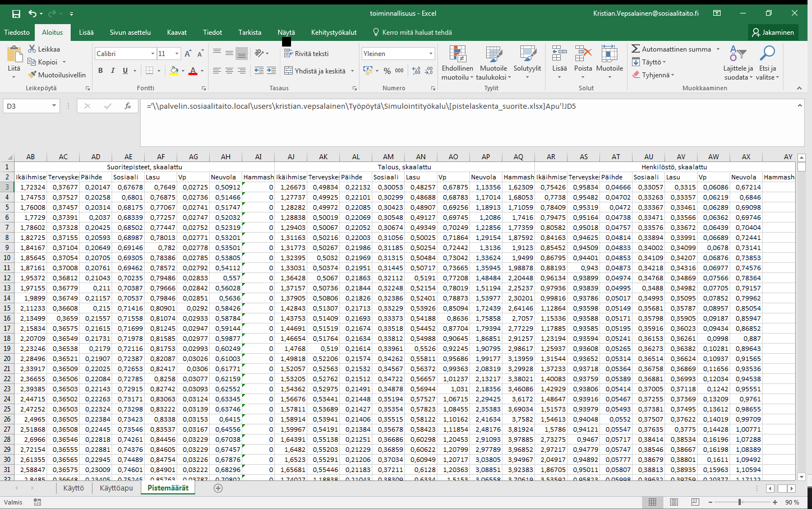Screen dimensions: 812x509
Task: Switch to the Lisää ribbon tab
Action: pyautogui.click(x=86, y=33)
